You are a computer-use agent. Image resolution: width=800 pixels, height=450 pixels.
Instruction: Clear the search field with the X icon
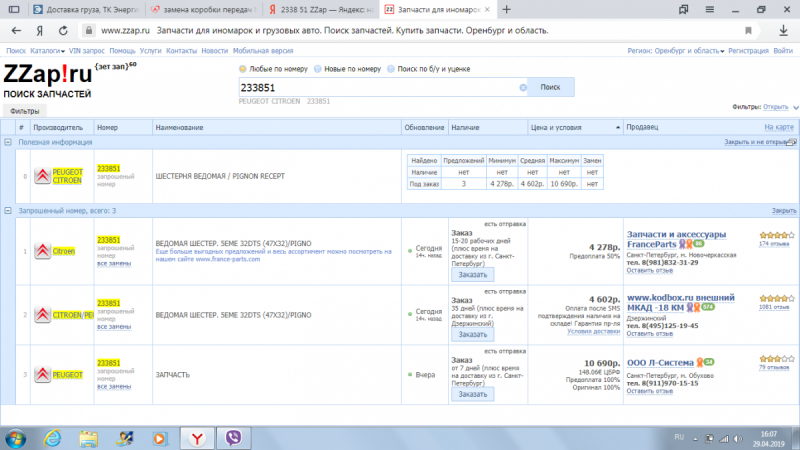522,88
